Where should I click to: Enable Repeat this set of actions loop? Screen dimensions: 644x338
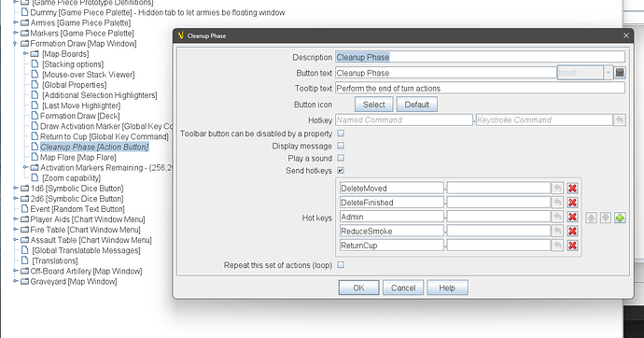click(341, 265)
